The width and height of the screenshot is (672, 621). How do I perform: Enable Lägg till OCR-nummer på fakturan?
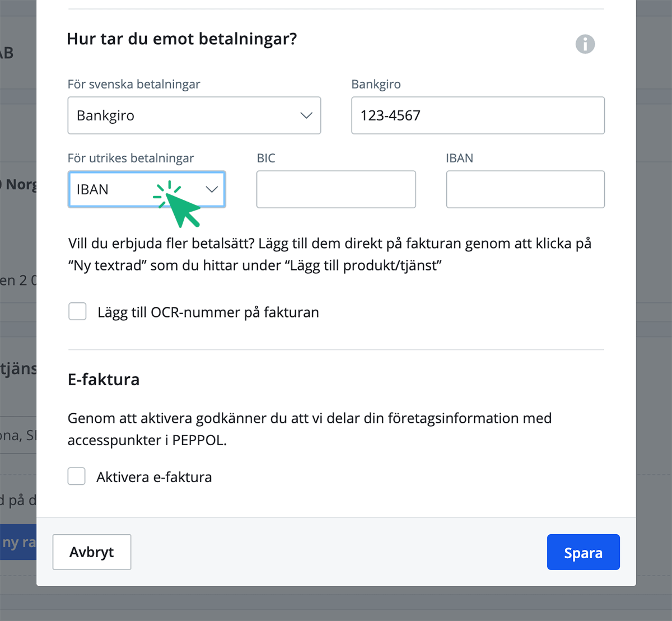click(77, 311)
